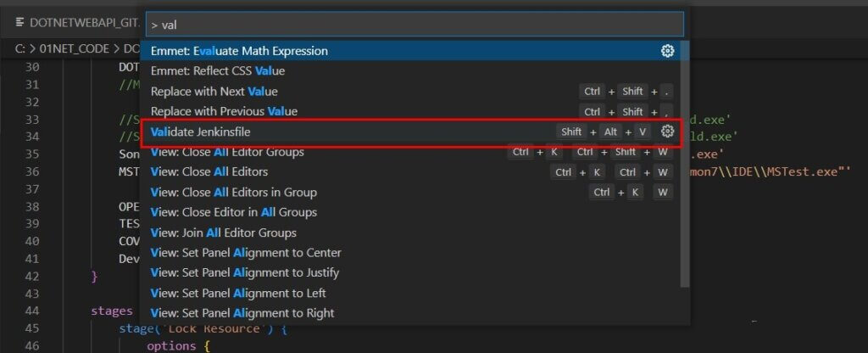Open gear settings for Evaluate Math Expression
The height and width of the screenshot is (353, 868).
[x=668, y=51]
